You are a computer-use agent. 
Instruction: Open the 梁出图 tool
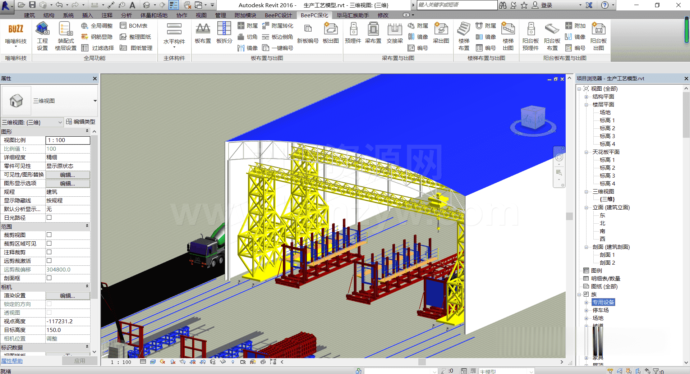click(440, 33)
